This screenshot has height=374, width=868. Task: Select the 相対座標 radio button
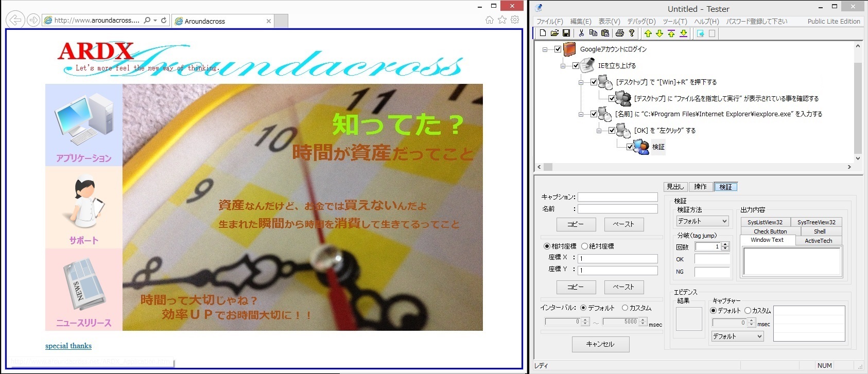[x=547, y=246]
